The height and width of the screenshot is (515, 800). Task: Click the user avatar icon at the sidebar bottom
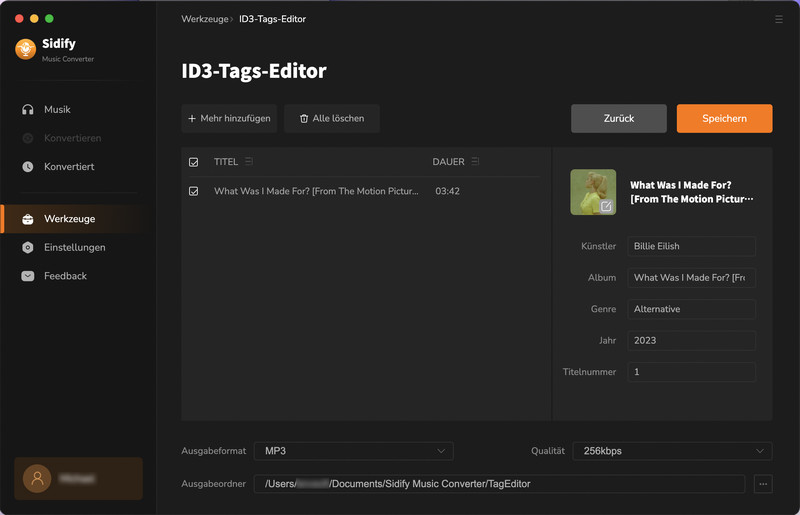click(x=37, y=479)
